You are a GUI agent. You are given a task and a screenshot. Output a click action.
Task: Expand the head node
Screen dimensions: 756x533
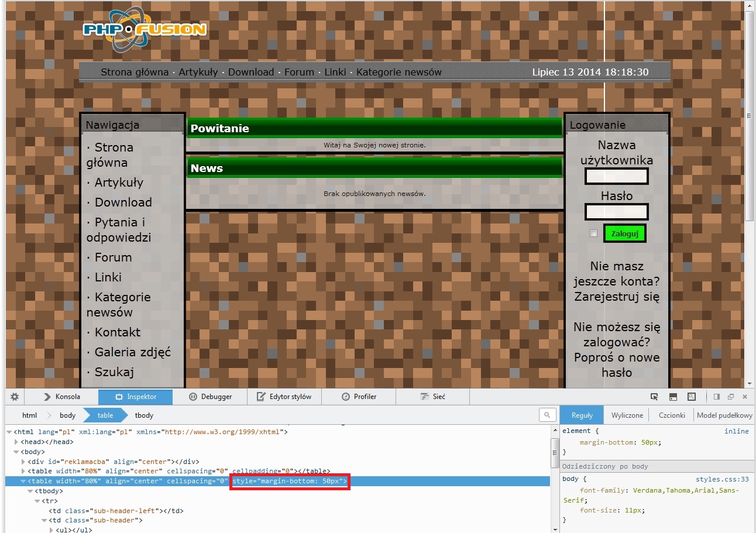point(16,442)
